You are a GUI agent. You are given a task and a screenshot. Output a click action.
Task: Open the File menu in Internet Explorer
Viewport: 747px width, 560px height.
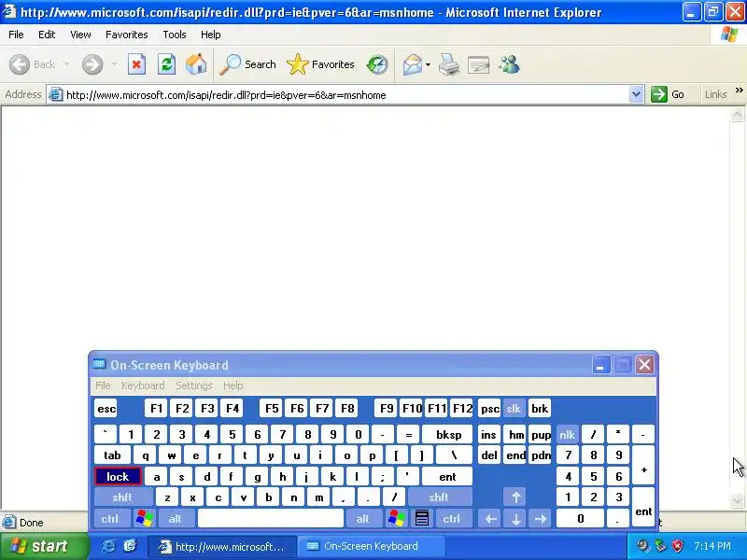16,35
